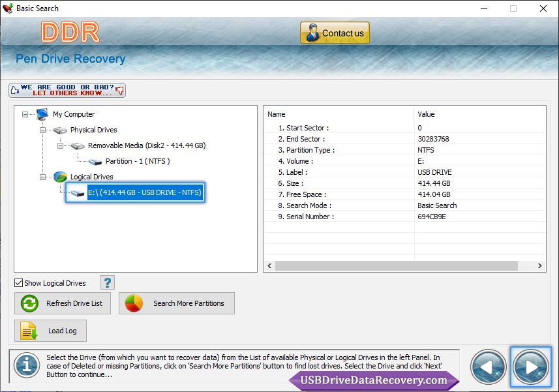Image resolution: width=559 pixels, height=392 pixels.
Task: Select Removable Media (Disk2 - 414.44 GB)
Action: tap(147, 145)
